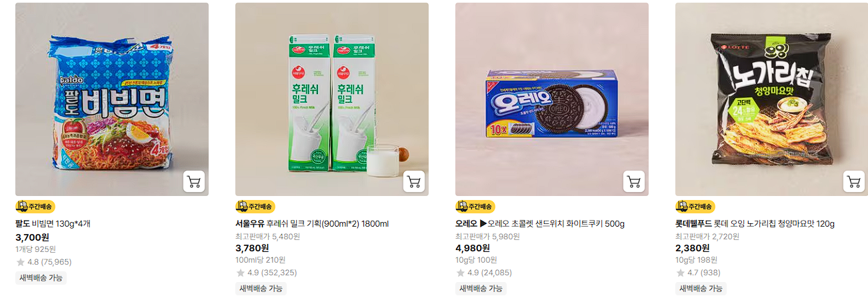Click 주간배송 badge under Oreo product

click(x=475, y=207)
